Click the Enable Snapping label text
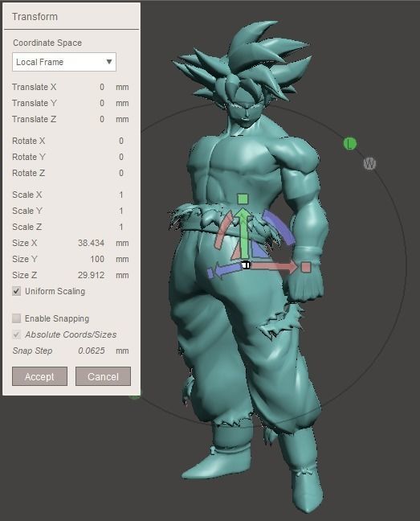Image resolution: width=420 pixels, height=521 pixels. (x=57, y=318)
